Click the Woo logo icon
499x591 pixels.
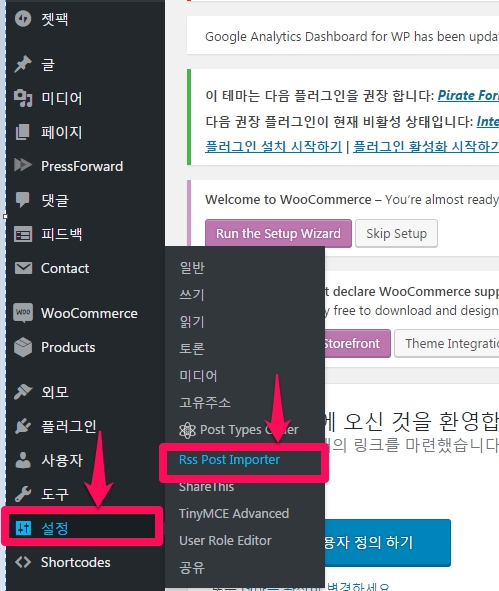tap(23, 313)
